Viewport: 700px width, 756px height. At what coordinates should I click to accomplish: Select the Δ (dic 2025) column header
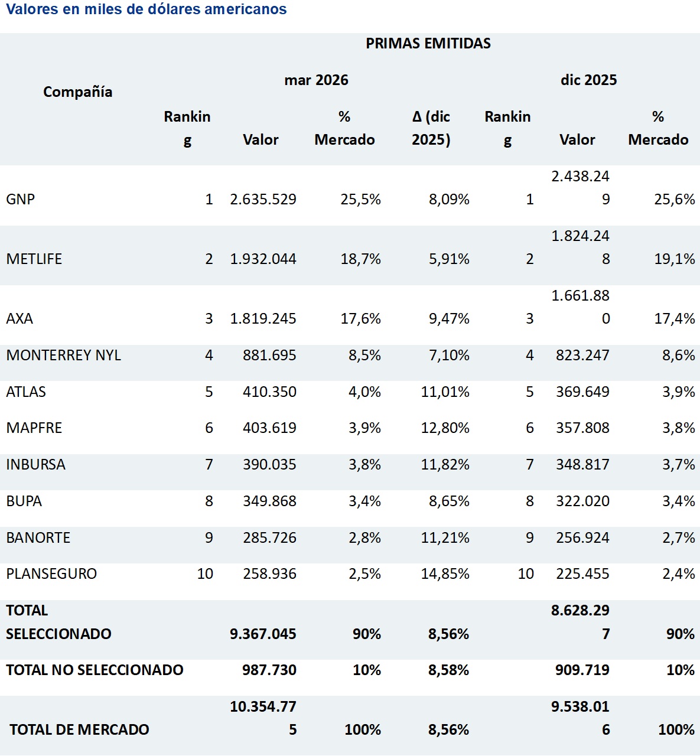[431, 128]
